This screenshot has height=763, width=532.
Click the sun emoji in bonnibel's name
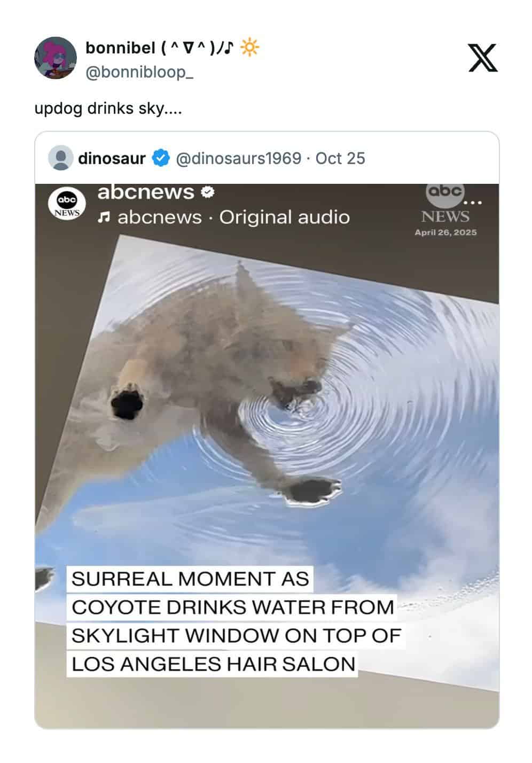[x=249, y=48]
